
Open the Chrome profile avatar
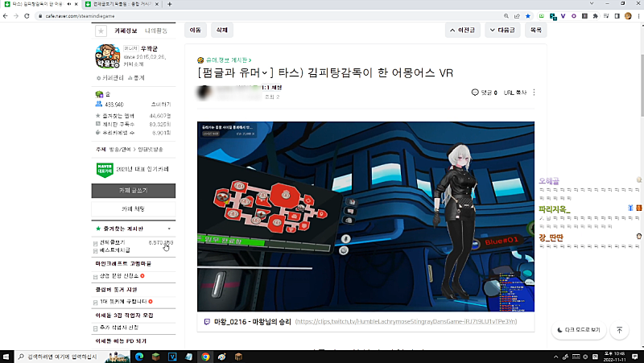628,16
